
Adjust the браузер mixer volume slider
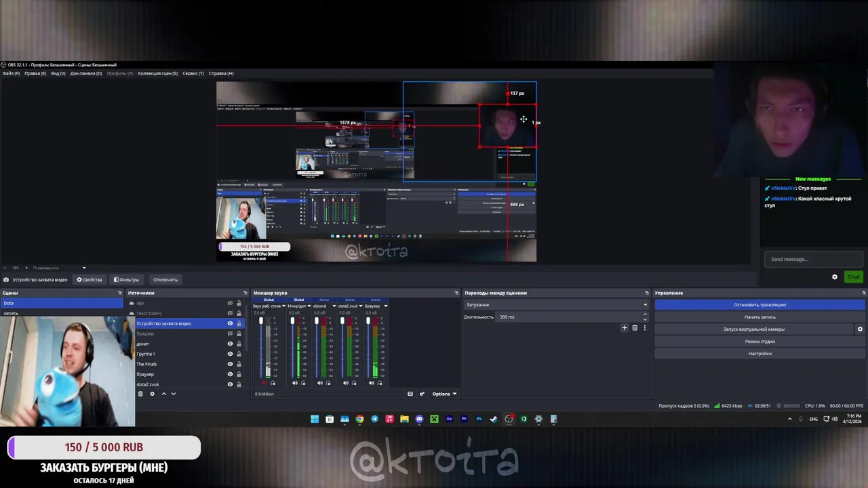point(368,347)
